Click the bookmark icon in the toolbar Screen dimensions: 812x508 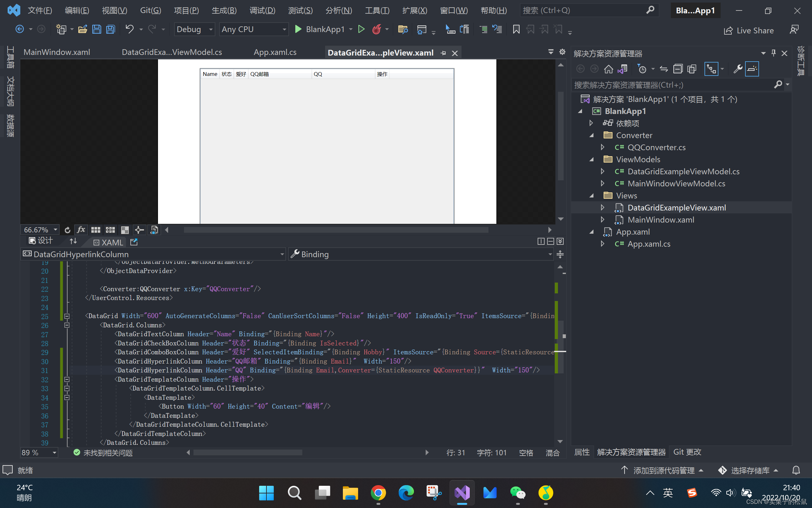516,30
